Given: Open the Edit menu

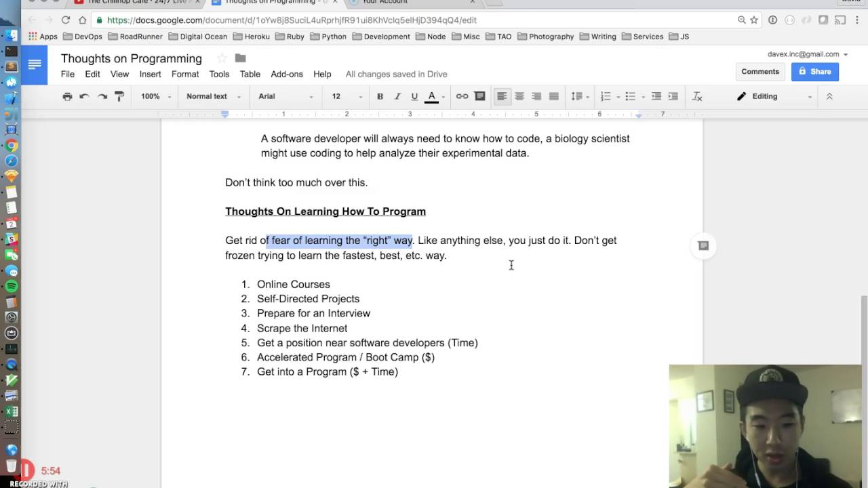Looking at the screenshot, I should click(x=92, y=74).
